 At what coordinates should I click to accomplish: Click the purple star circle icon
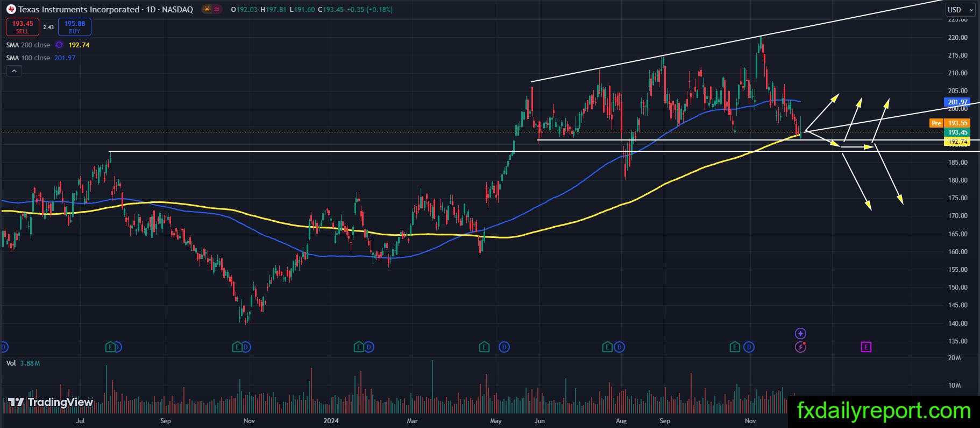(x=800, y=334)
